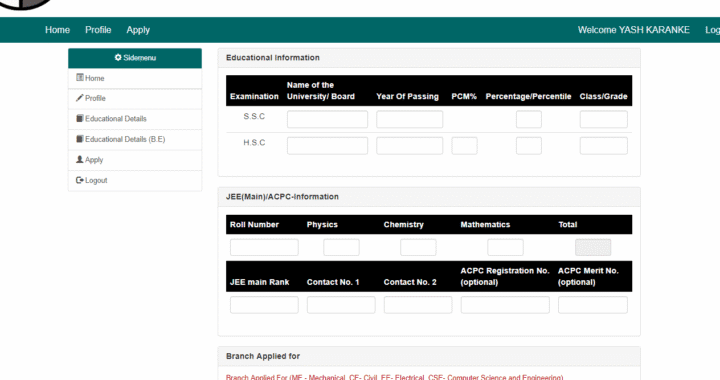The image size is (720, 380).
Task: Click the JEE main Rank column header
Action: (x=259, y=282)
